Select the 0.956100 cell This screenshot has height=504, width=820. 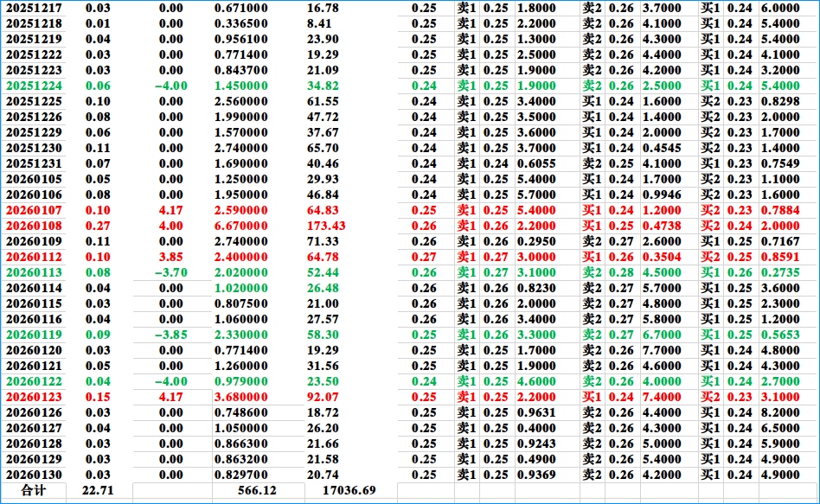(241, 39)
